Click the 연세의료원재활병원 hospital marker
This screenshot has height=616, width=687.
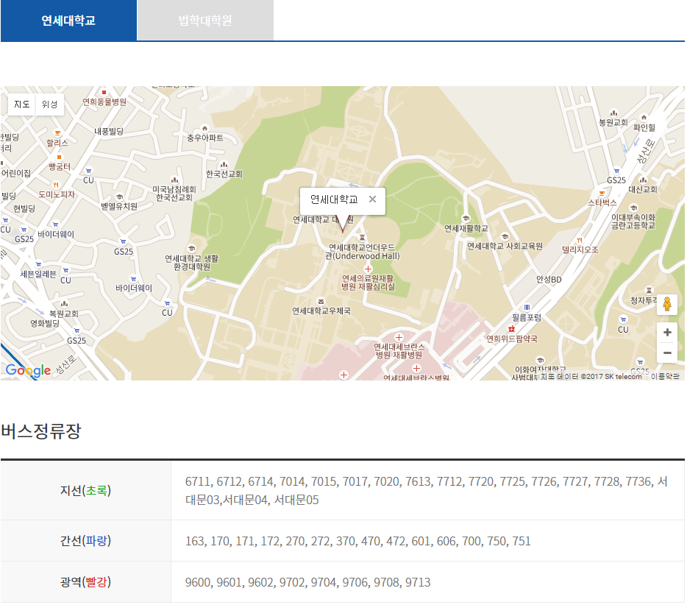(368, 269)
